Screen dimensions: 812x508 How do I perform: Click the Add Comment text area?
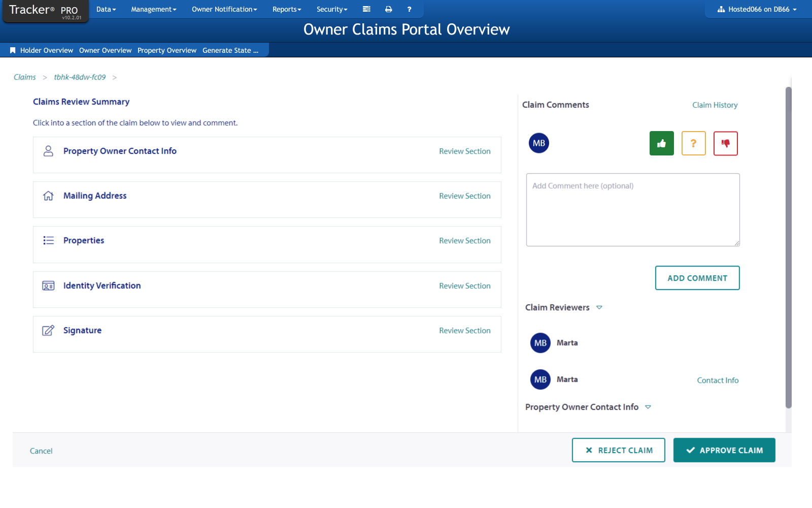[x=632, y=210]
